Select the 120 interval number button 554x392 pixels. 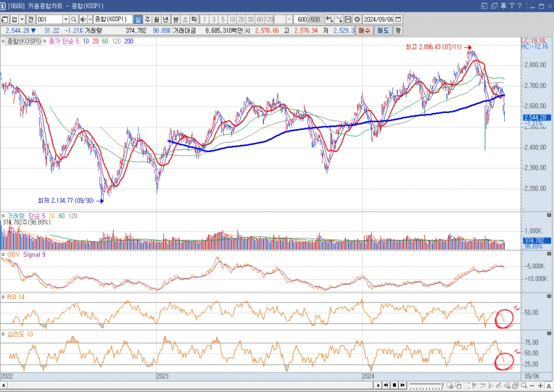(x=269, y=20)
